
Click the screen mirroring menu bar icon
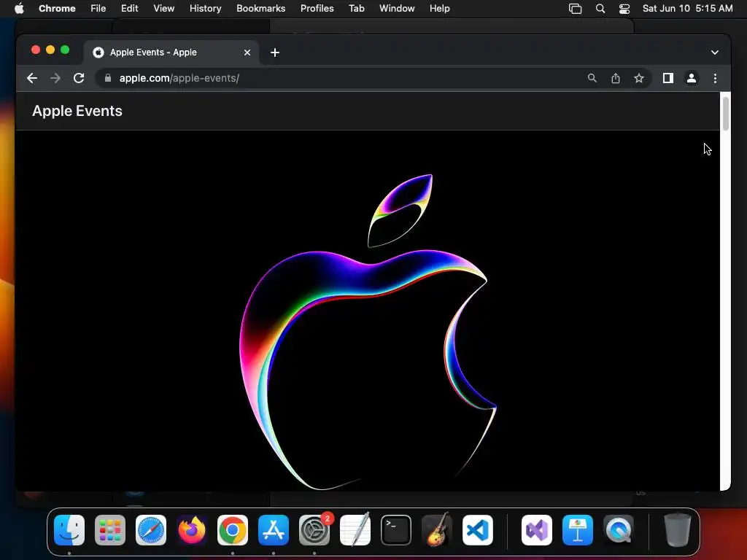pyautogui.click(x=575, y=9)
